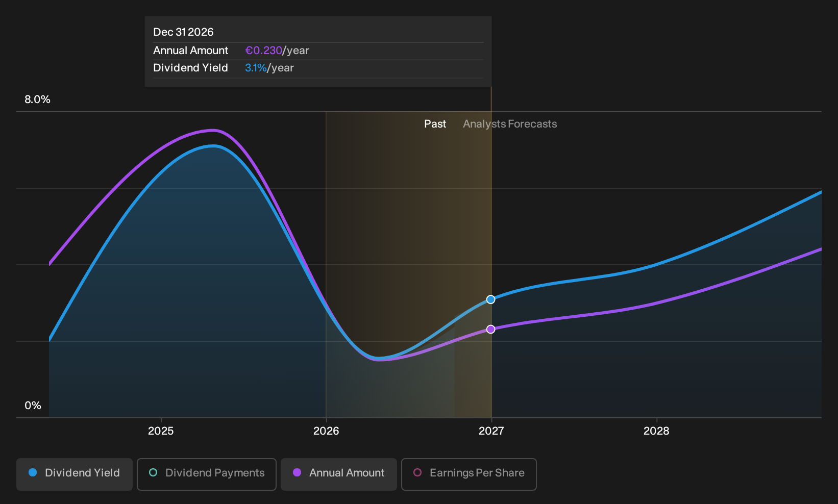Screen dimensions: 838x504
Task: Click the 2027 x-axis label
Action: (491, 431)
